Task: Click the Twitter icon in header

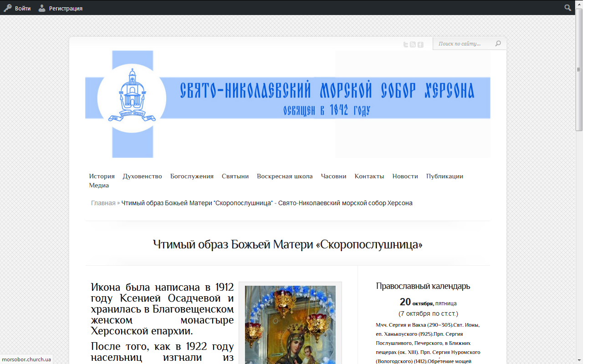Action: pos(406,44)
